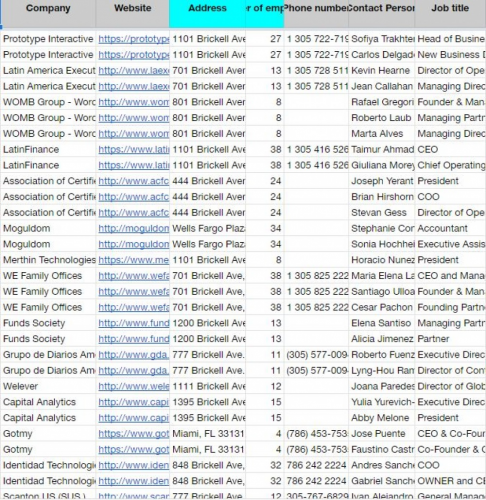Screen dimensions: 486x500
Task: Select the 'Executive Assis' job title cell
Action: pyautogui.click(x=450, y=244)
